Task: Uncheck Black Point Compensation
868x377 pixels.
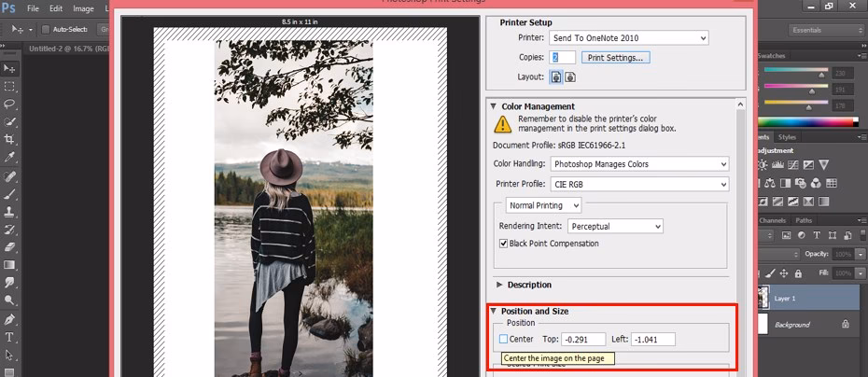Action: (504, 244)
